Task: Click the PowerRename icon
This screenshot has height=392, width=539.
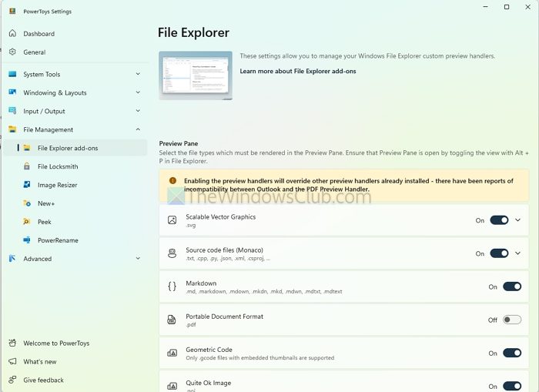Action: pyautogui.click(x=27, y=240)
